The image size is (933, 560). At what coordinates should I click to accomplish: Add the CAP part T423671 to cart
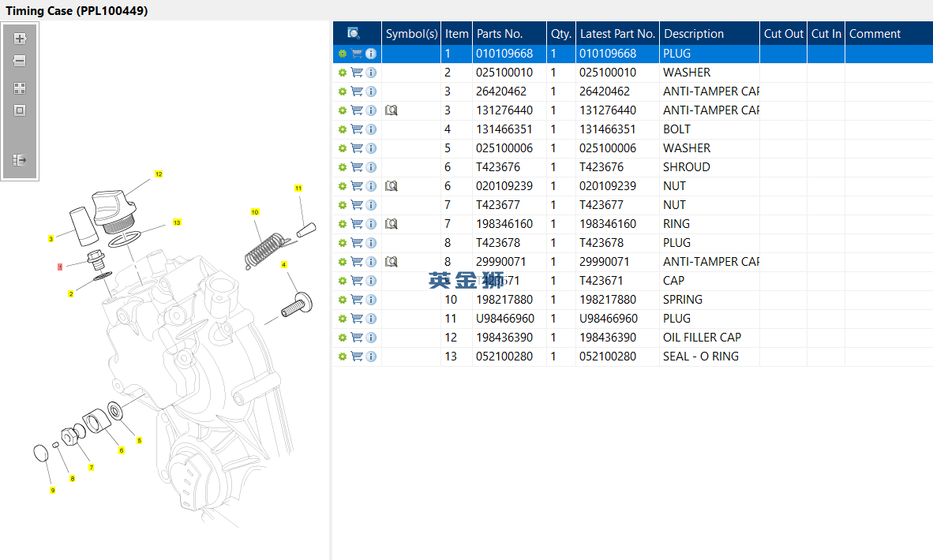pyautogui.click(x=357, y=281)
